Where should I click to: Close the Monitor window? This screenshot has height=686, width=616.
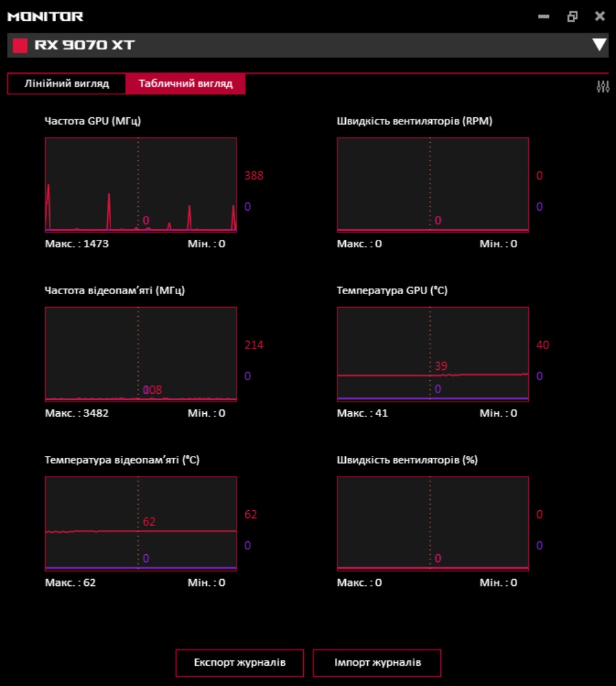(x=600, y=16)
